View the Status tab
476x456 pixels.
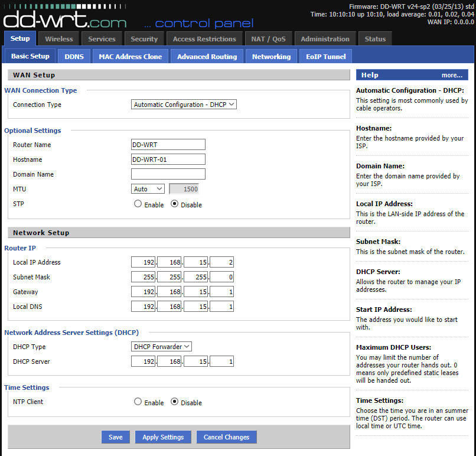(x=375, y=39)
